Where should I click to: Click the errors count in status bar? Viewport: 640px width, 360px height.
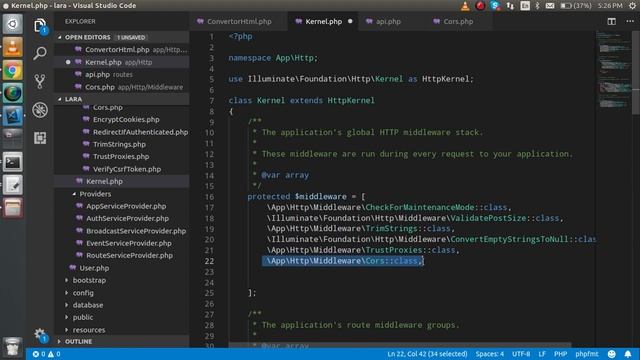[x=39, y=354]
